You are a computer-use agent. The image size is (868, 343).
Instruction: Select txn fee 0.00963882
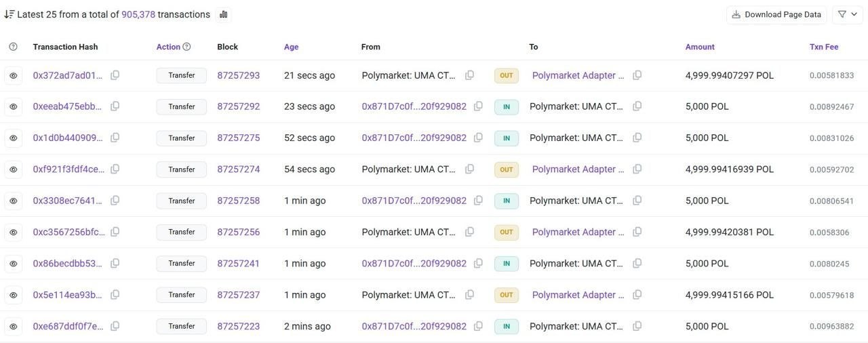[832, 326]
